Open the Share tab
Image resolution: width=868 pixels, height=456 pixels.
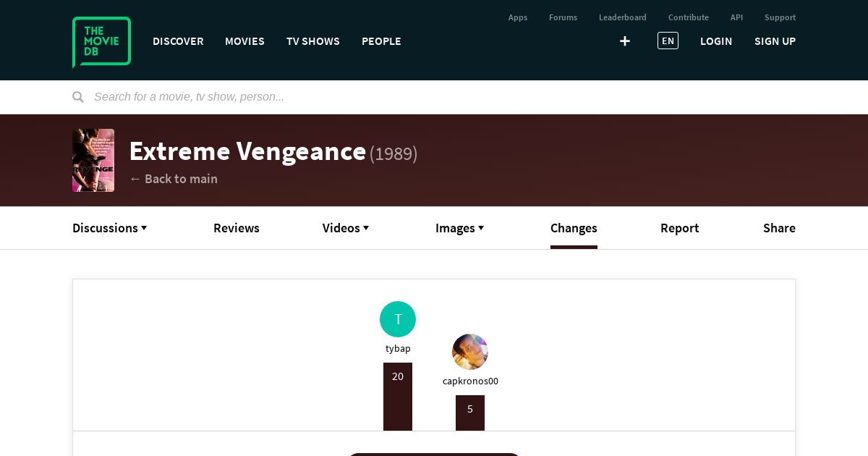point(779,228)
